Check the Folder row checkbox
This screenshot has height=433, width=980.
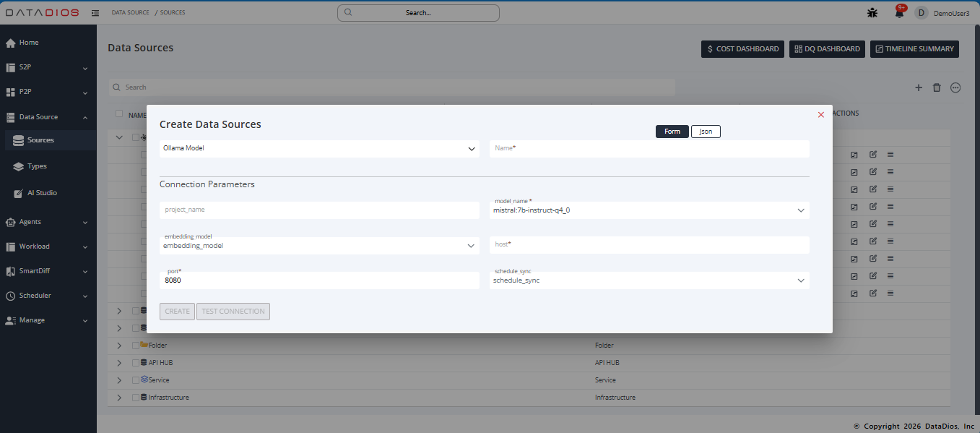(x=136, y=346)
